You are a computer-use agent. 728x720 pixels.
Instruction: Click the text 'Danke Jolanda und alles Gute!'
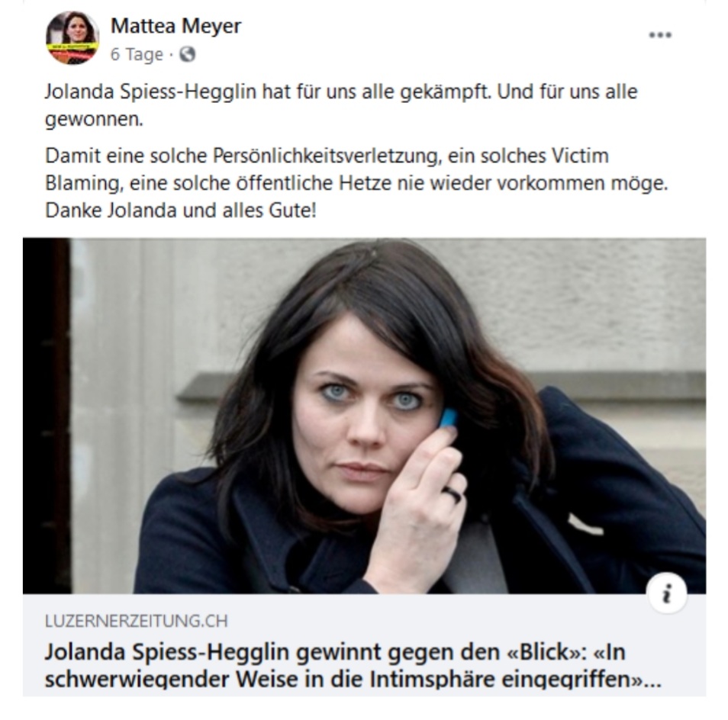181,211
